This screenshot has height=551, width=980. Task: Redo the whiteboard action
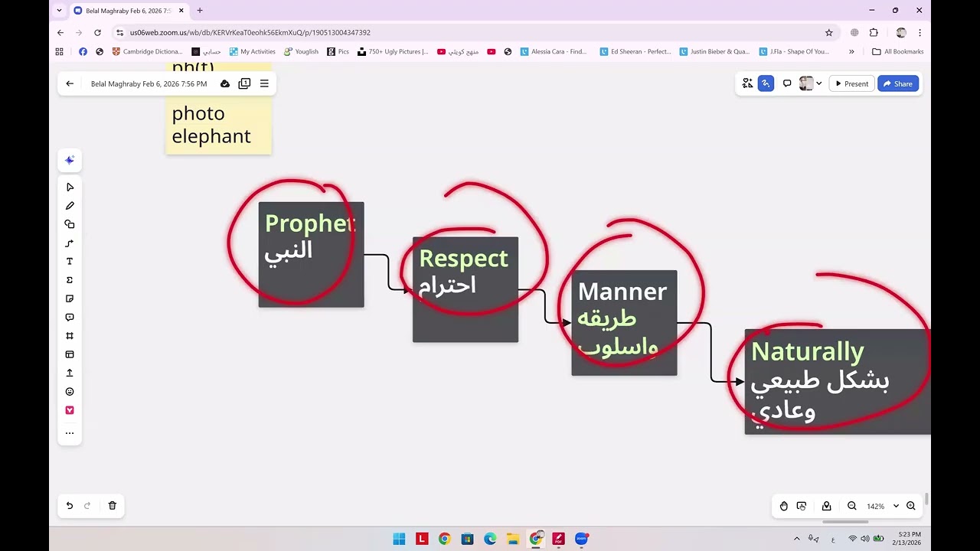click(x=87, y=506)
